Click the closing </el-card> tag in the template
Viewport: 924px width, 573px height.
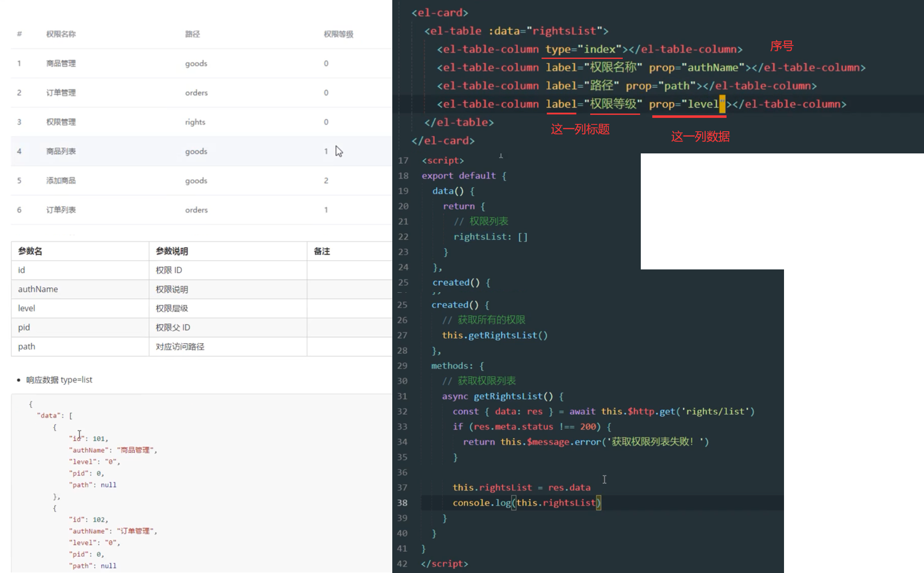pos(443,140)
